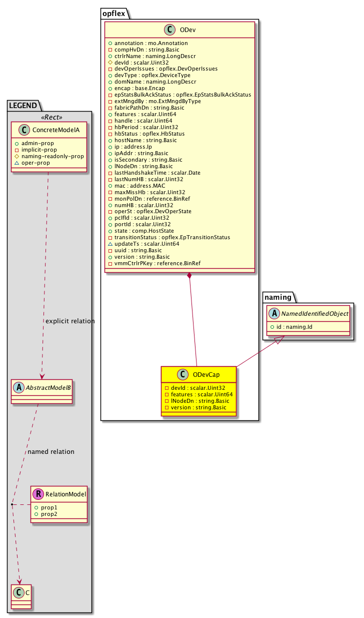364x618 pixels.
Task: Click the dashed arrowhead pointing to AbstractModelB
Action: (x=42, y=375)
